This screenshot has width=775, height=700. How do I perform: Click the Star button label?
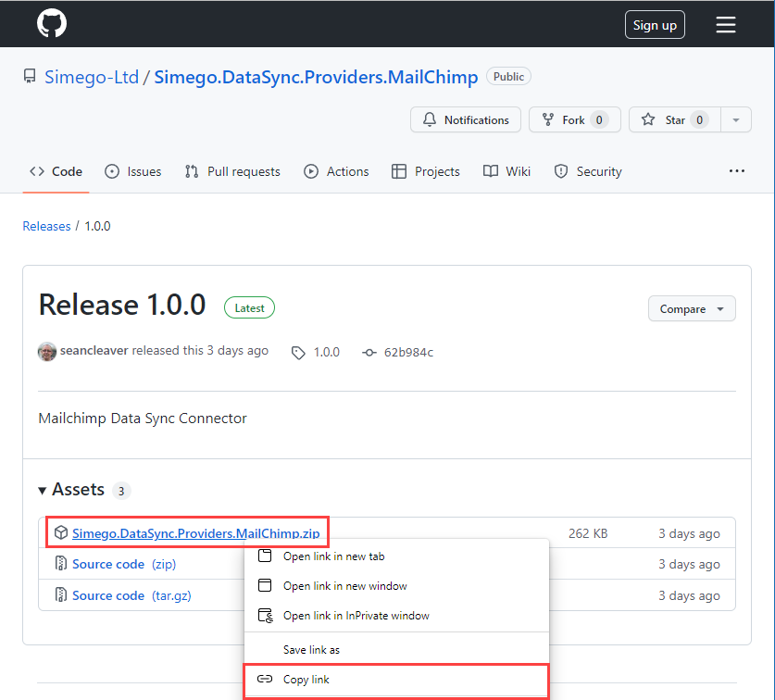click(675, 120)
